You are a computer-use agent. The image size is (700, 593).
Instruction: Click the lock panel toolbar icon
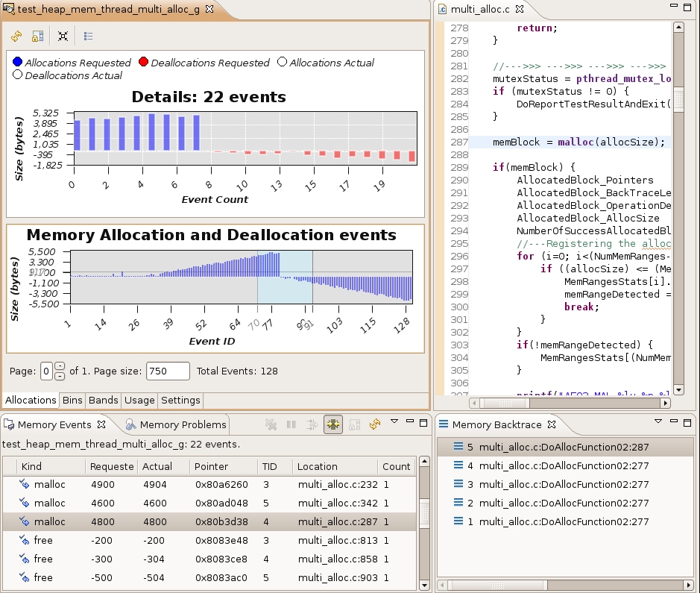37,36
